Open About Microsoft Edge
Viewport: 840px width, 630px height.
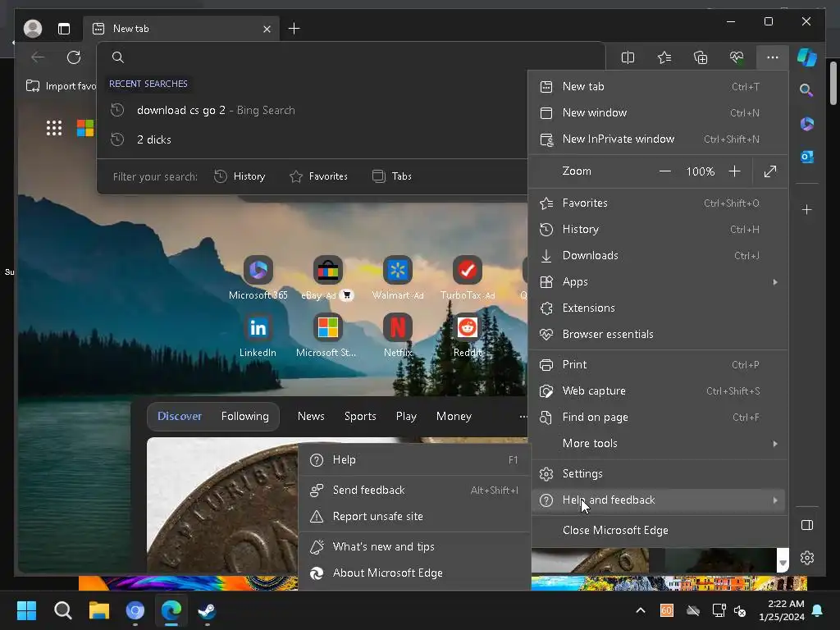pyautogui.click(x=414, y=573)
